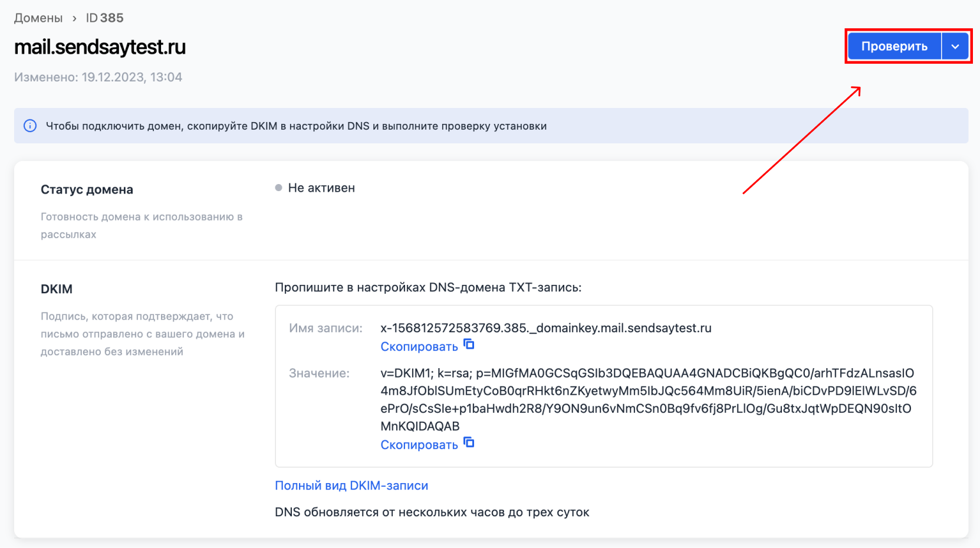Click the DKIM value text block
The height and width of the screenshot is (548, 980).
(643, 398)
